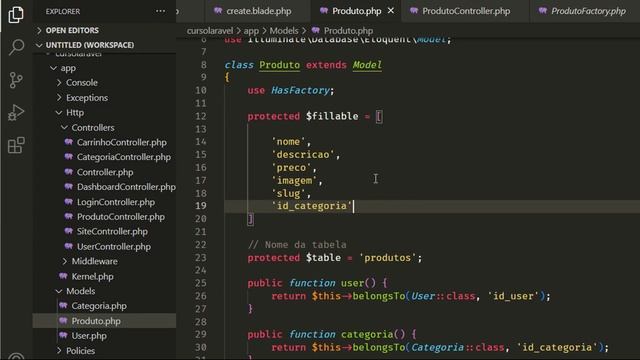This screenshot has height=360, width=640.
Task: Open DashboardController.php in the explorer
Action: pyautogui.click(x=126, y=187)
